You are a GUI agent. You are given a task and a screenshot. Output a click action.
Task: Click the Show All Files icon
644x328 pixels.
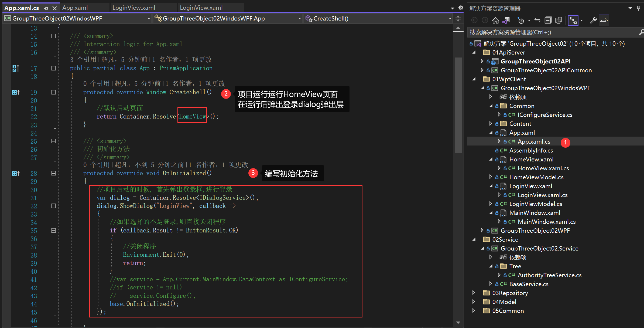pos(559,21)
